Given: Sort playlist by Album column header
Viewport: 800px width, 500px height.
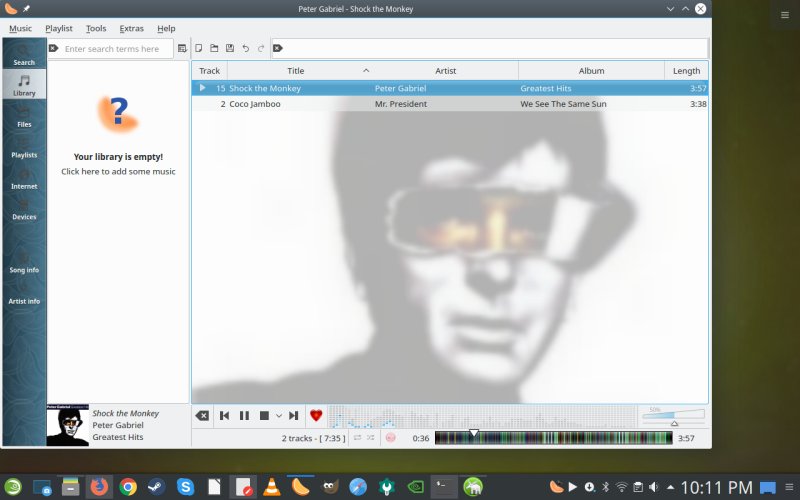Looking at the screenshot, I should [x=591, y=71].
